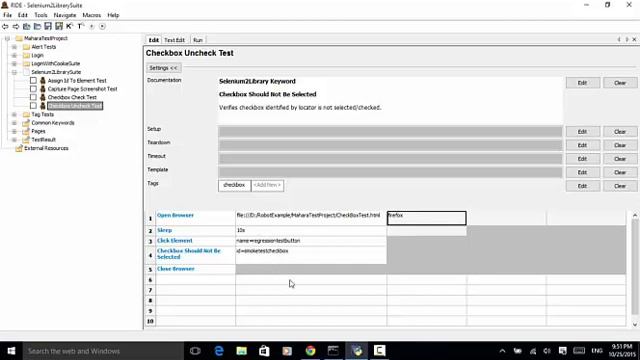Click the External Resources icon
The width and height of the screenshot is (640, 360).
point(19,148)
